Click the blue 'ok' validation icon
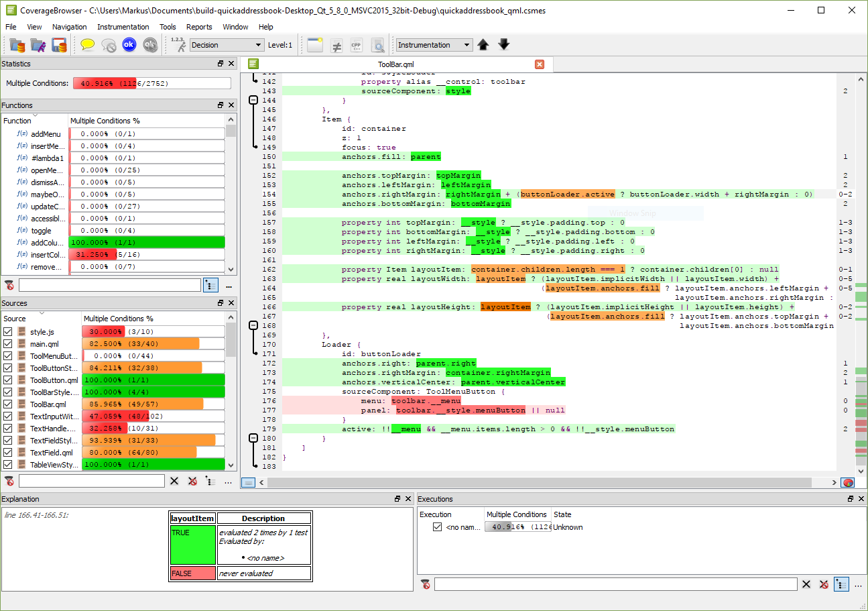Image resolution: width=868 pixels, height=611 pixels. point(129,45)
